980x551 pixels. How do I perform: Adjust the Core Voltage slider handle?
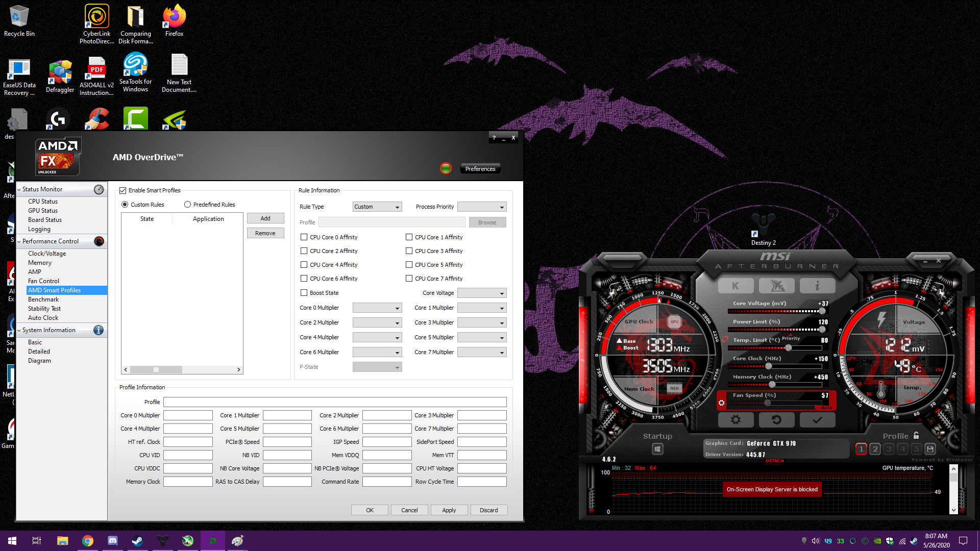pyautogui.click(x=822, y=311)
